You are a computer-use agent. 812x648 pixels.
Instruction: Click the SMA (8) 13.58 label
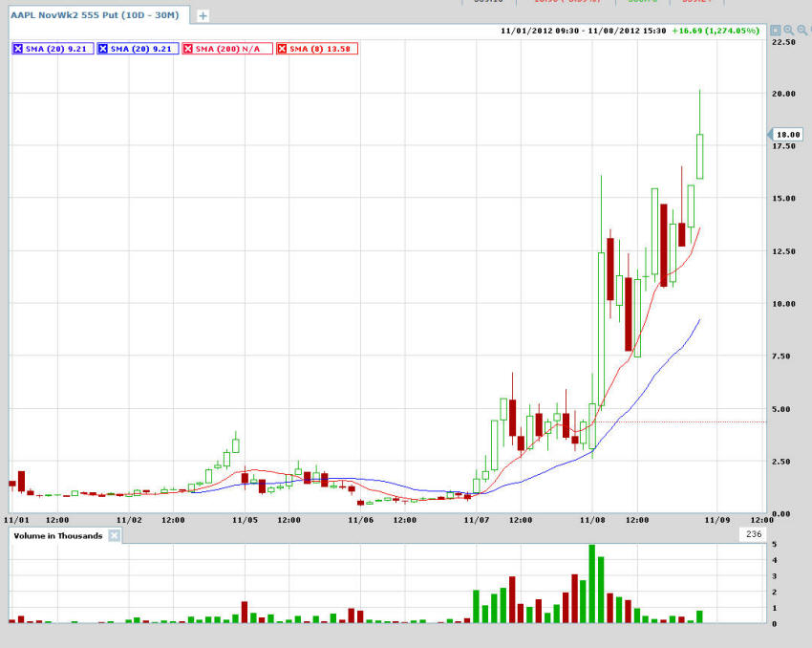point(322,49)
